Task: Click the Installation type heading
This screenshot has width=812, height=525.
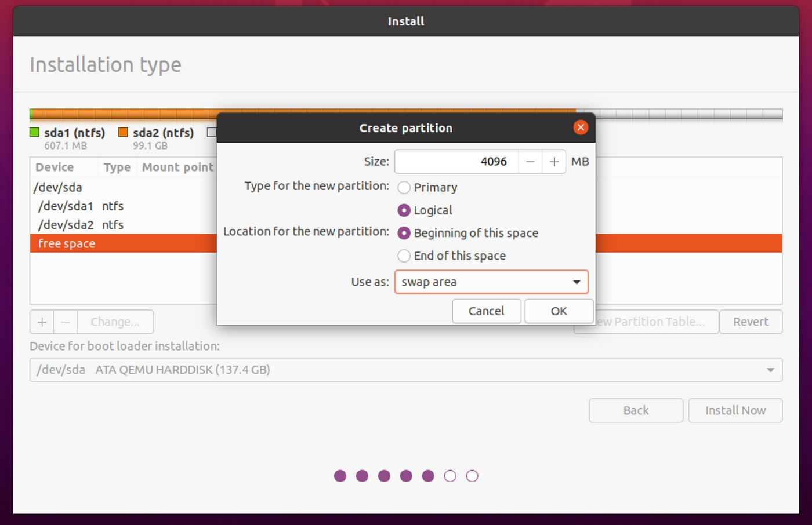Action: click(x=106, y=64)
